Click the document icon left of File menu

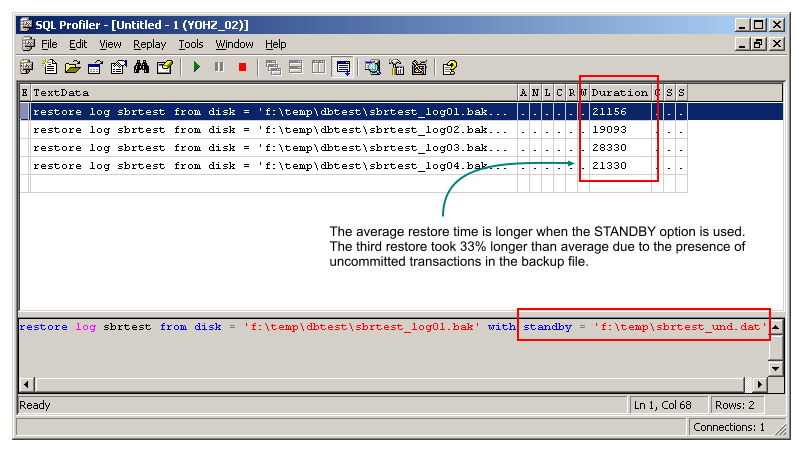(x=28, y=44)
